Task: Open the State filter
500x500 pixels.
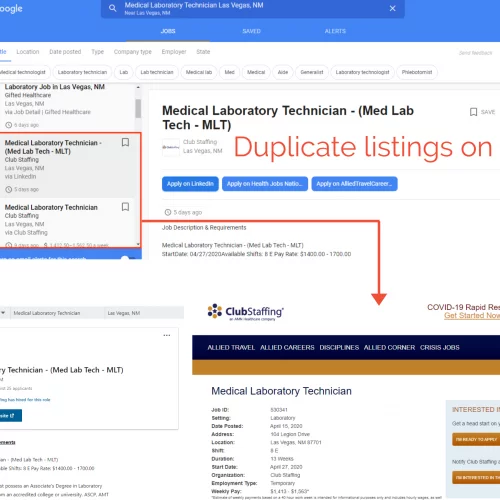Action: (x=203, y=52)
